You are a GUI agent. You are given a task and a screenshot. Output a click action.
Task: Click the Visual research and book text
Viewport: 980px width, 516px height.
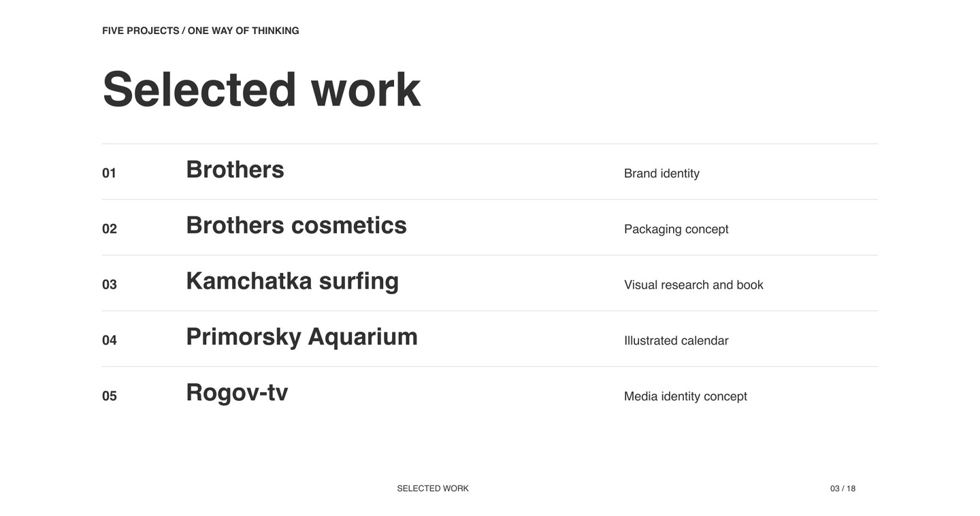point(693,285)
